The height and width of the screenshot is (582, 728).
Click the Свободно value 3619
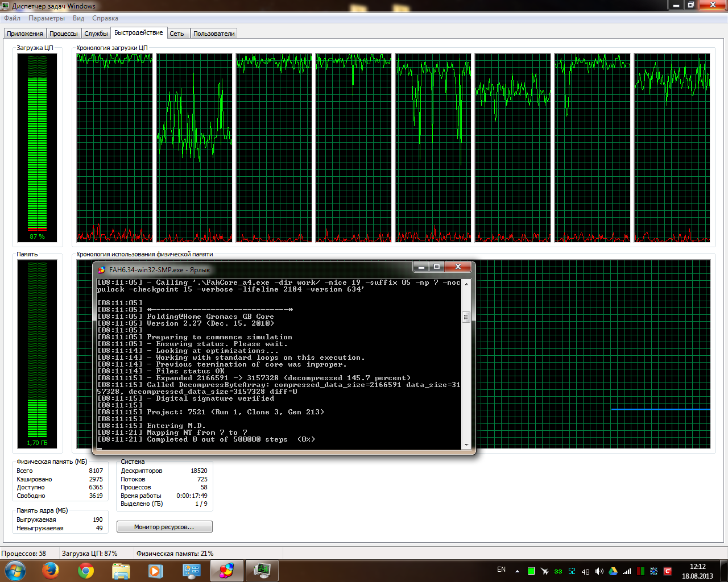tap(96, 496)
